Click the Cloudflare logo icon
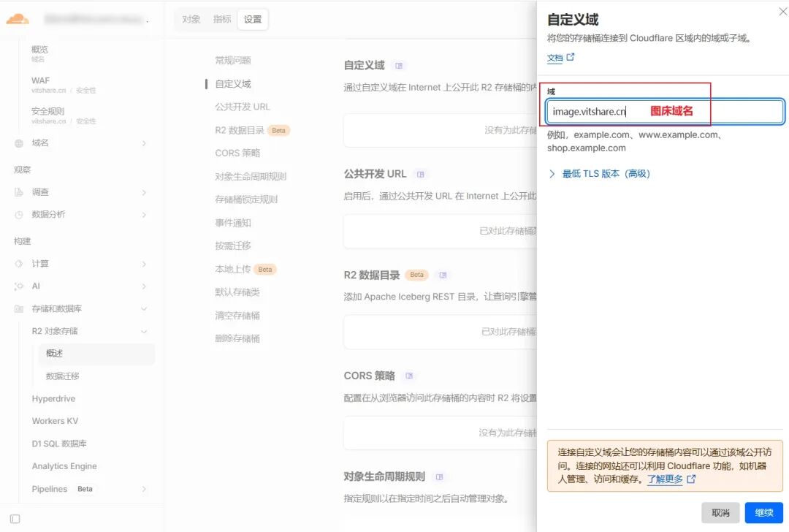789x532 pixels. [17, 19]
